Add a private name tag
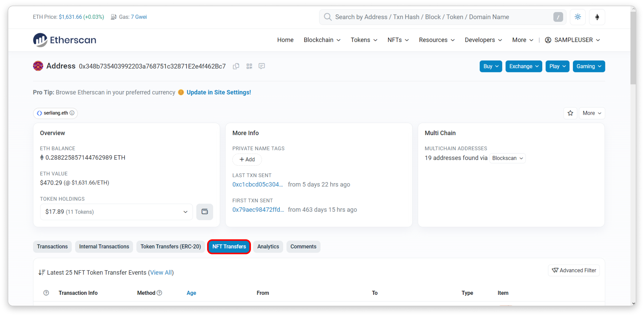The width and height of the screenshot is (644, 316). tap(247, 160)
